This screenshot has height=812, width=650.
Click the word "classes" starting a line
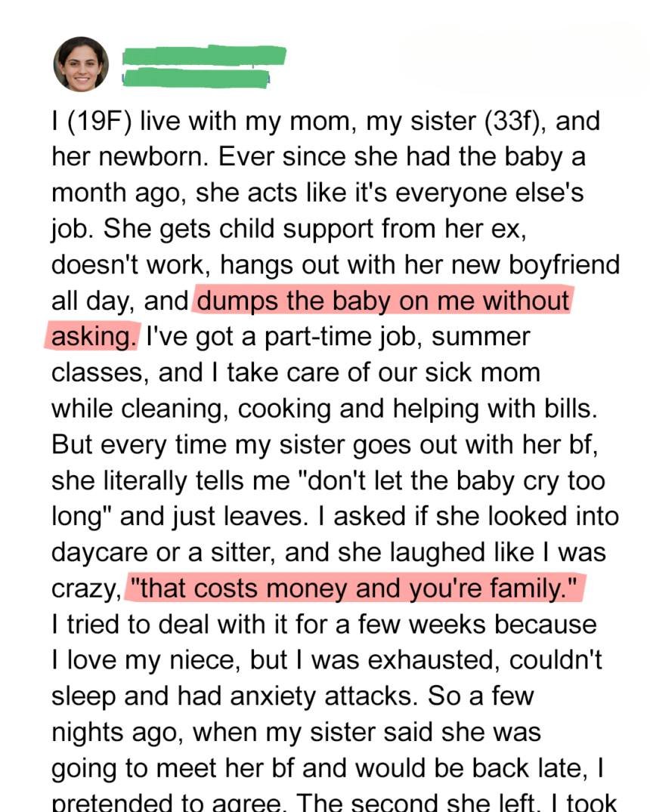pos(93,373)
